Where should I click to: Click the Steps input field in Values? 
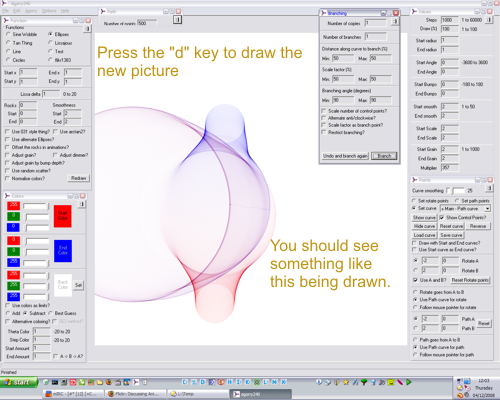pos(450,20)
